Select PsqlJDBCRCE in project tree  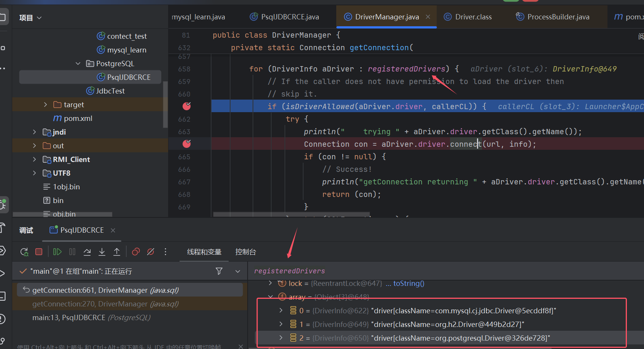pos(90,77)
